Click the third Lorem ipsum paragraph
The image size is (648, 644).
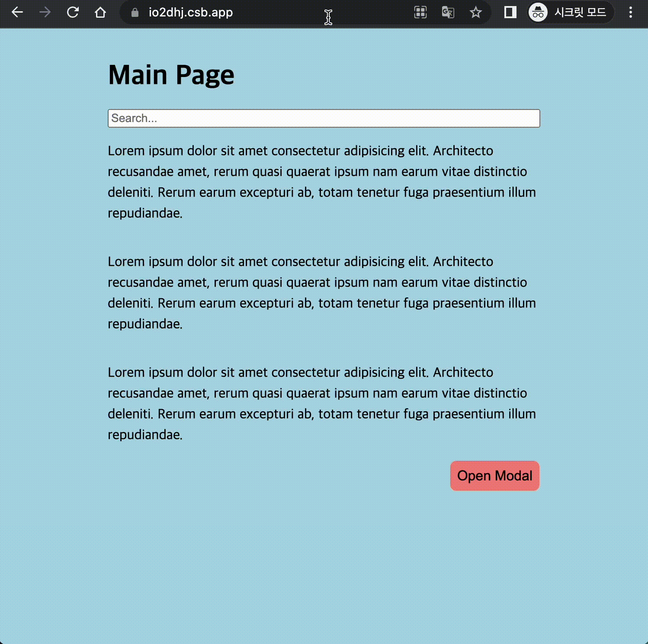[x=324, y=403]
